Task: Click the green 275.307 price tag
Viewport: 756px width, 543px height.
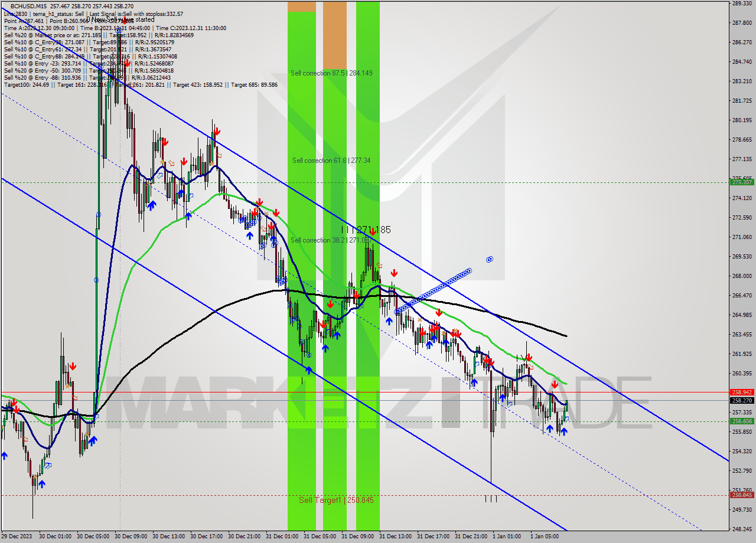Action: [x=742, y=182]
